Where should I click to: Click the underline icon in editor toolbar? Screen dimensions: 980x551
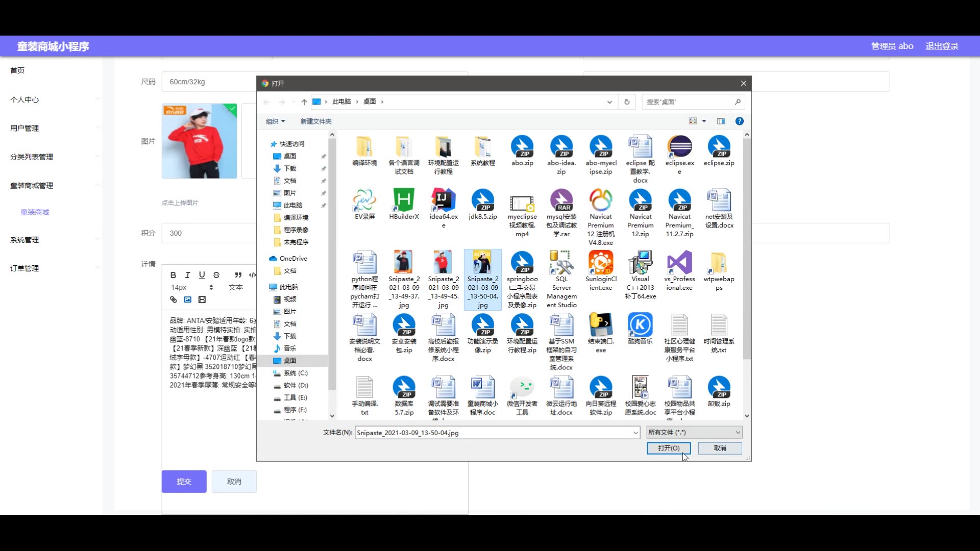pyautogui.click(x=202, y=274)
